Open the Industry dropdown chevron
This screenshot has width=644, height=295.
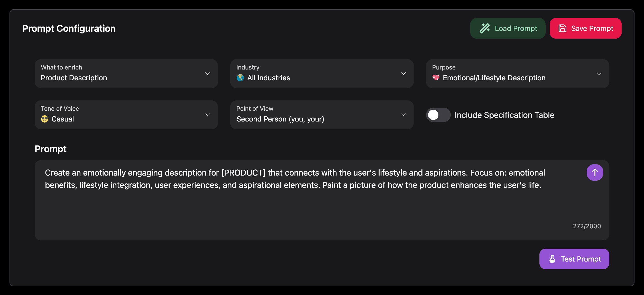click(403, 74)
